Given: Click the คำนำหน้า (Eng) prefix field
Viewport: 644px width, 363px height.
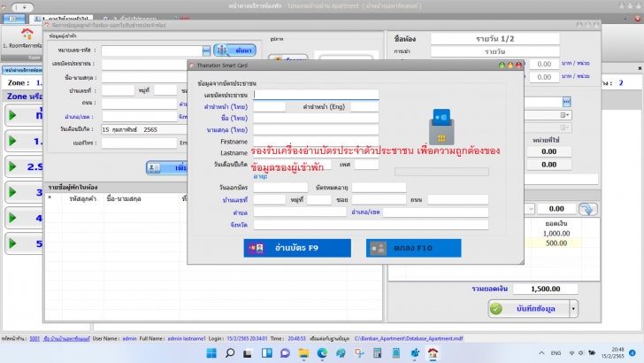Looking at the screenshot, I should coord(364,107).
